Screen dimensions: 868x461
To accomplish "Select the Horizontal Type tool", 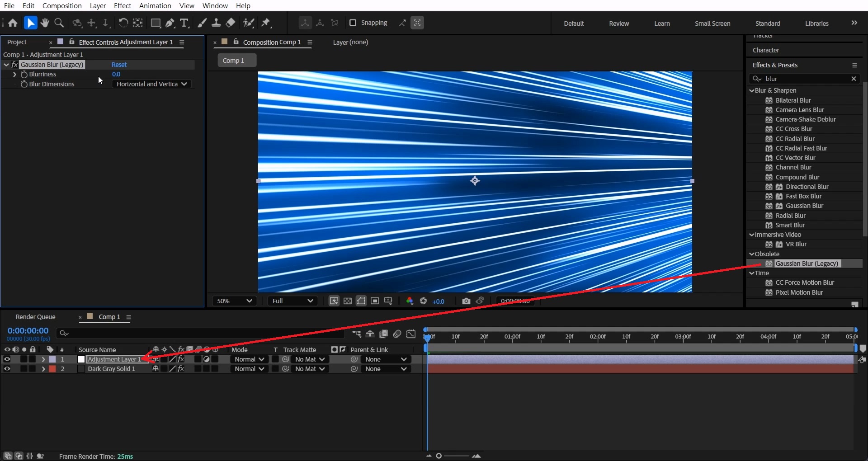I will (184, 23).
